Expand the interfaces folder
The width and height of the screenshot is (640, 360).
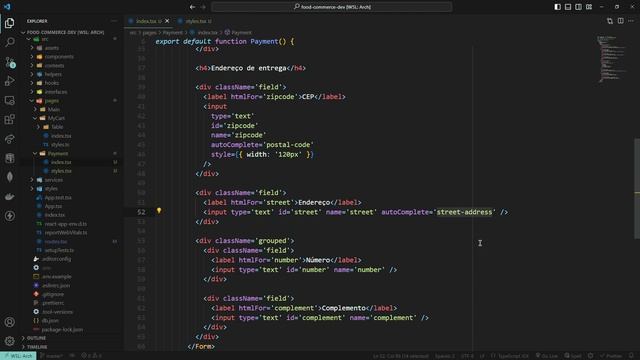tap(56, 92)
